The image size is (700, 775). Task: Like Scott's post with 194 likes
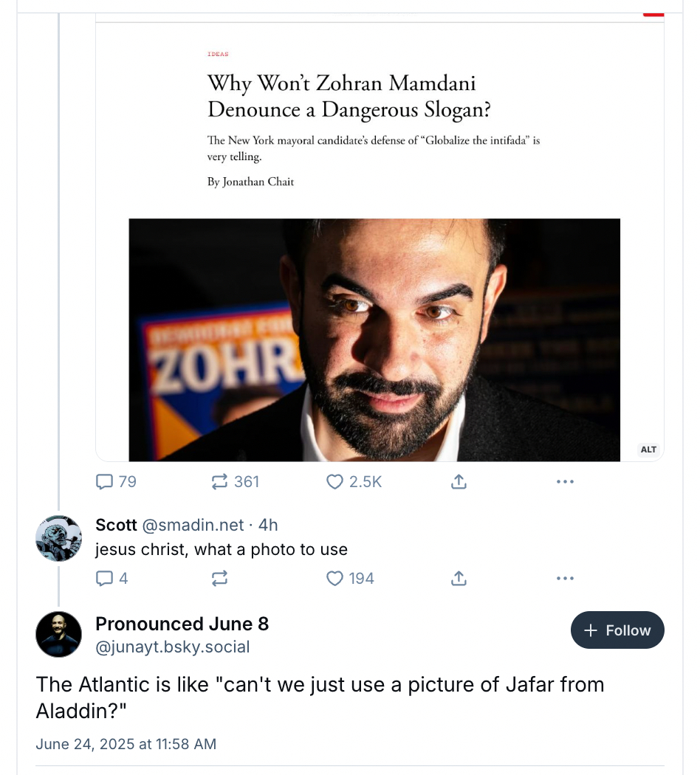(x=335, y=579)
